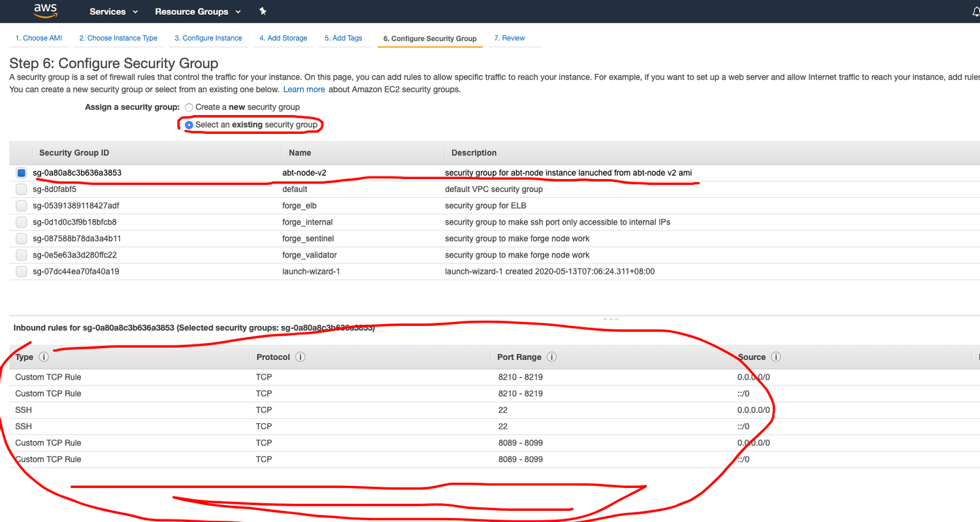
Task: Go to step 1. Choose AMI tab
Action: pyautogui.click(x=39, y=39)
